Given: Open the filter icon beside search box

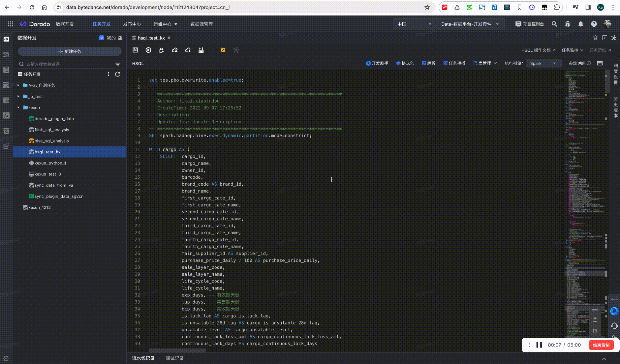Looking at the screenshot, I should coord(118,64).
